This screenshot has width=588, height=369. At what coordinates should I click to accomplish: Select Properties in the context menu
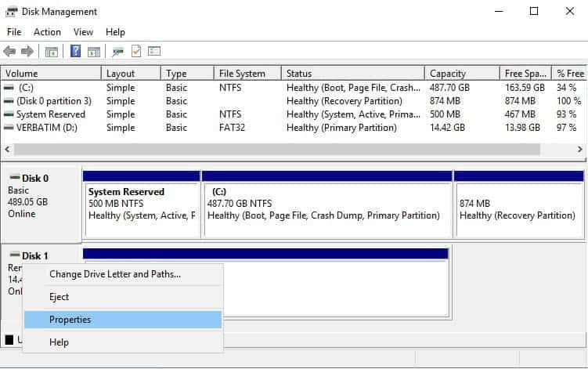(x=123, y=320)
